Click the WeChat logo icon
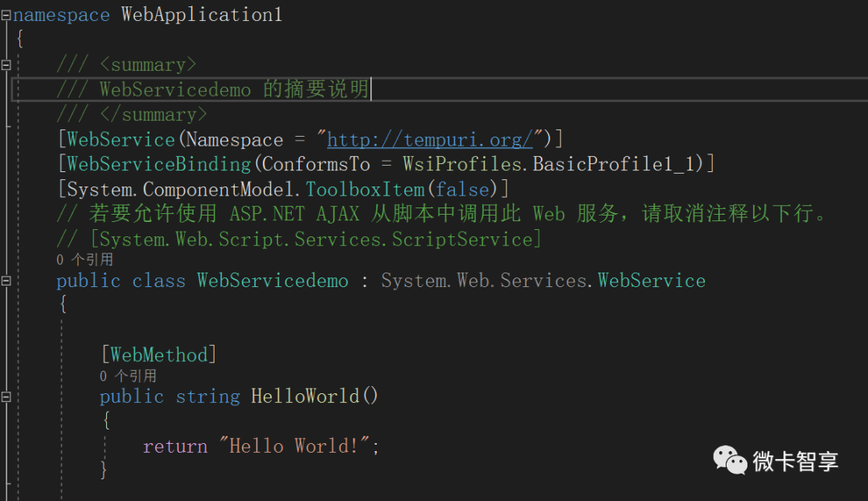Image resolution: width=868 pixels, height=501 pixels. coord(730,460)
